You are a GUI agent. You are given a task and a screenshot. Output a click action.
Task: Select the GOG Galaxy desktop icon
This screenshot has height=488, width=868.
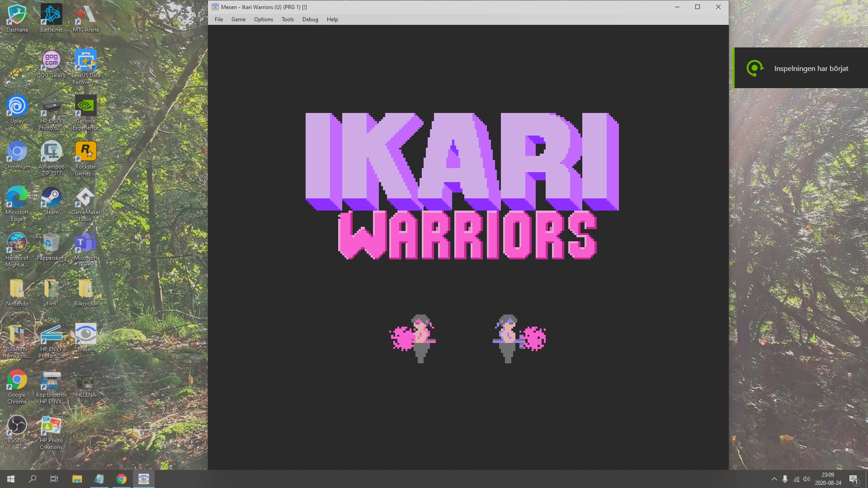coord(52,64)
